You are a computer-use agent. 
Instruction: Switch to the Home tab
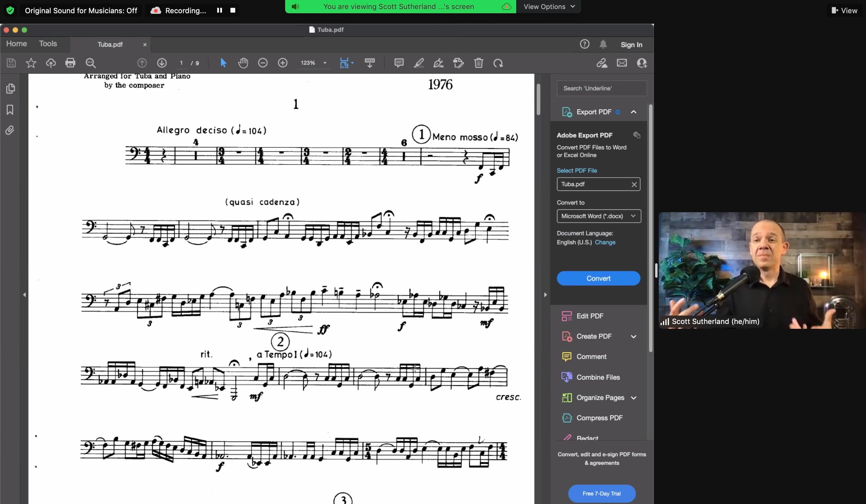(17, 44)
